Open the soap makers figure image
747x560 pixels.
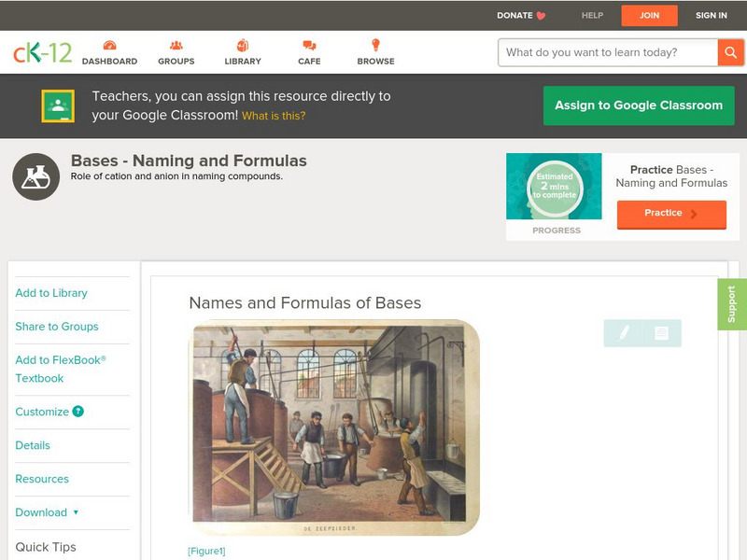(334, 427)
